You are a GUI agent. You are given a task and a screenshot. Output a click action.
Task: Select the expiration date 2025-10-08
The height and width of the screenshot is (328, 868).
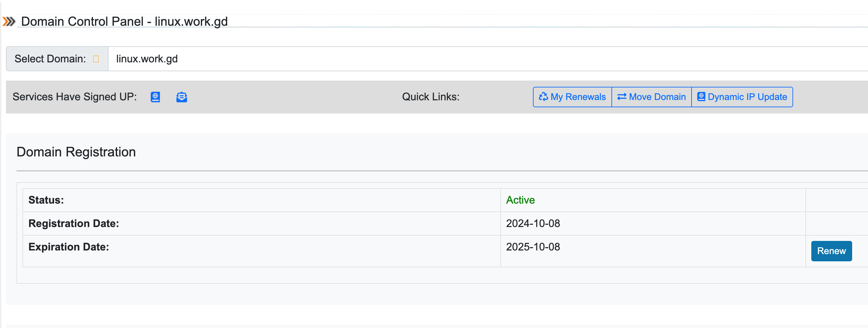tap(533, 247)
